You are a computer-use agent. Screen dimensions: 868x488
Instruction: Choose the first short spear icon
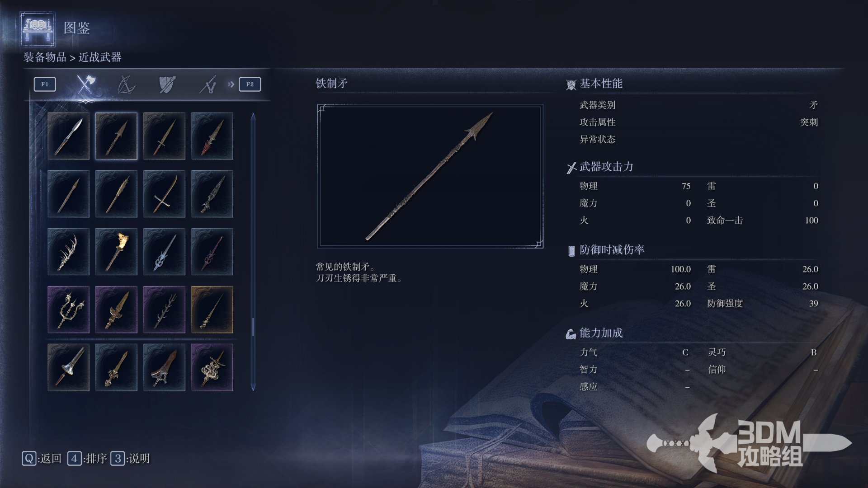[x=68, y=136]
